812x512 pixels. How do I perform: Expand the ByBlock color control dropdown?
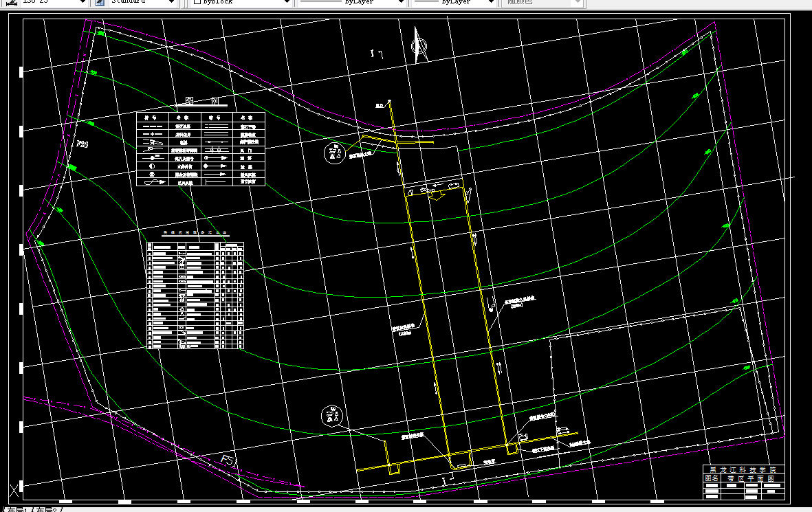[x=241, y=2]
